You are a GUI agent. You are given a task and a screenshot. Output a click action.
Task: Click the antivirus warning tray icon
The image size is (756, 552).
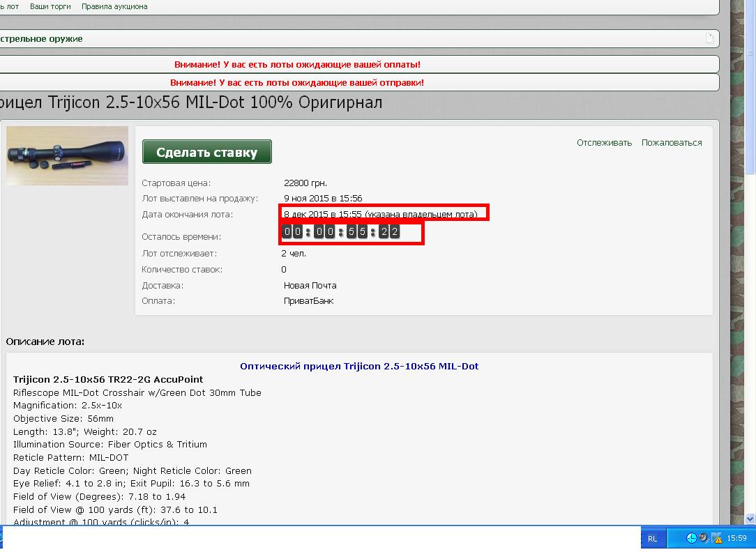coord(716,538)
